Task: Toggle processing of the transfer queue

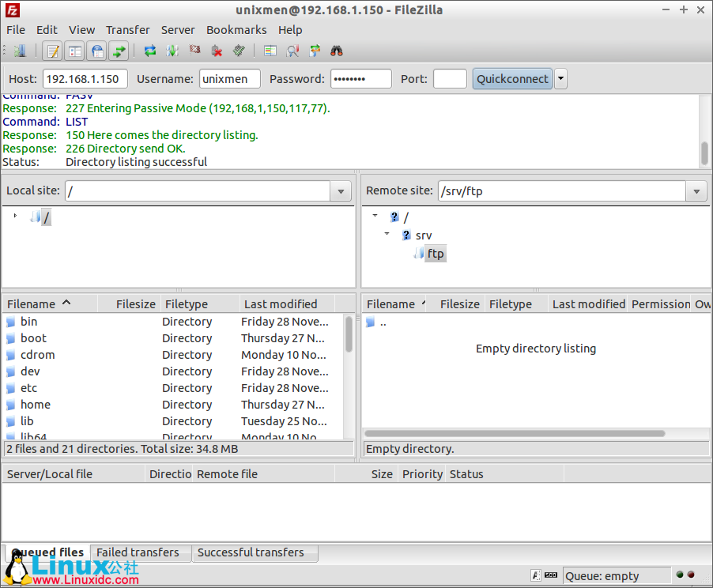Action: coord(172,51)
